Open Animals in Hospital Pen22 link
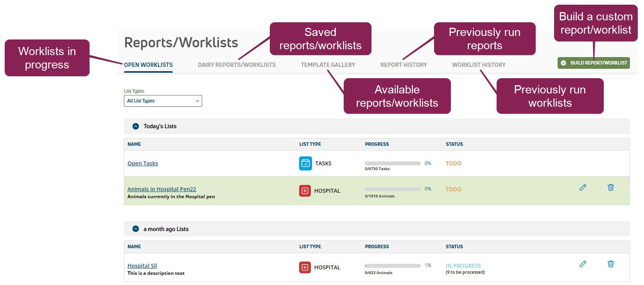This screenshot has width=644, height=285. [161, 189]
